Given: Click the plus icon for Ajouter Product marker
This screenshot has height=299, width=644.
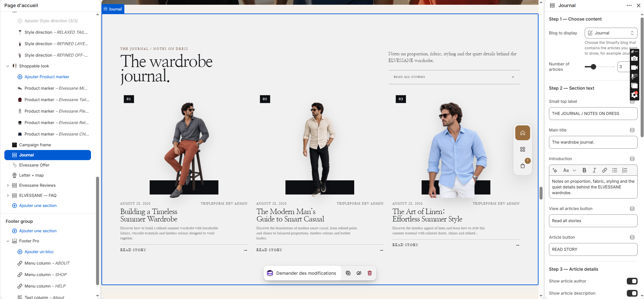Looking at the screenshot, I should click(20, 77).
